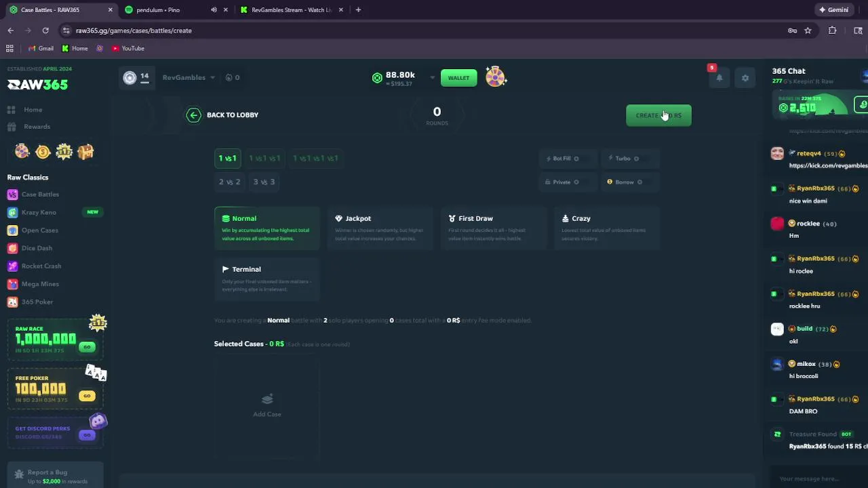The image size is (868, 488).
Task: Click the Discord perks icon
Action: point(98,422)
